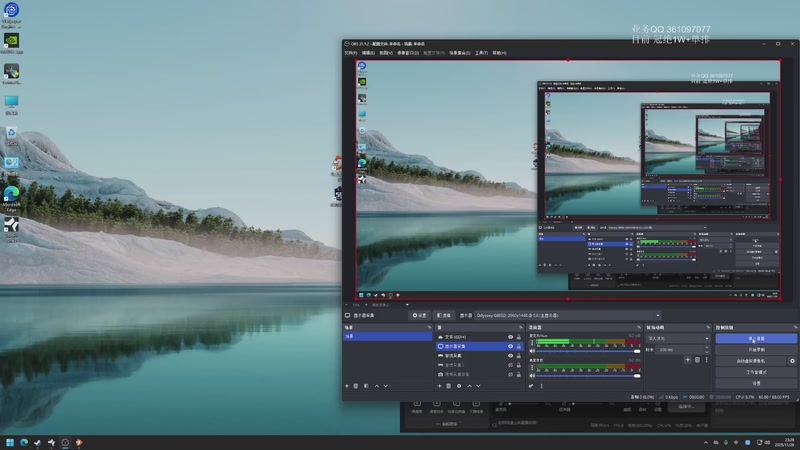800x450 pixels.
Task: Lock the 视频采集设备 source
Action: [x=519, y=374]
